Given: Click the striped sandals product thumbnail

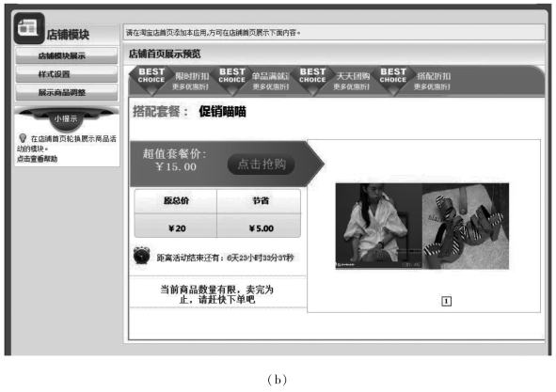Looking at the screenshot, I should click(x=466, y=227).
